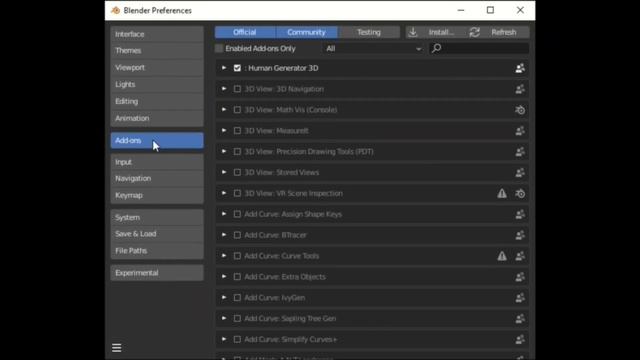
Task: Click community icon on Sapling Tree Gen row
Action: tap(520, 318)
